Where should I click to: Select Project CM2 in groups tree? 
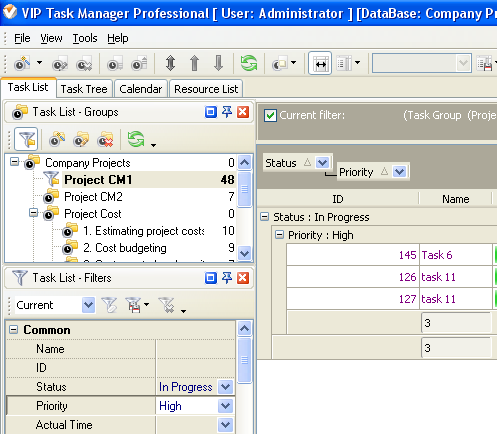93,197
